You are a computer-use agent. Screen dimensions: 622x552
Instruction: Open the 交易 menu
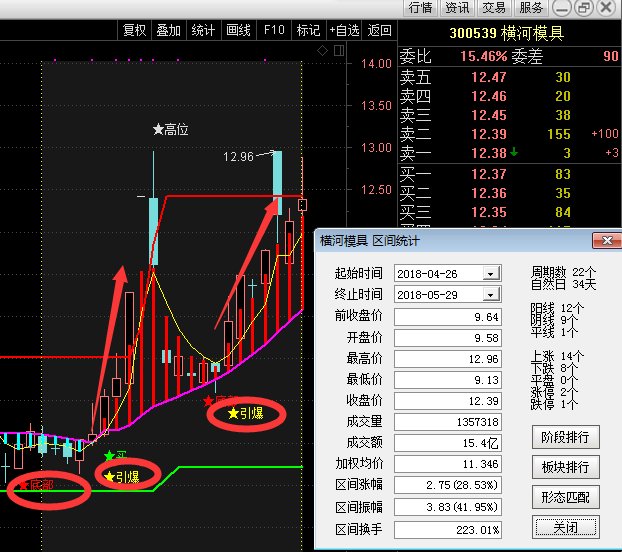coord(494,8)
